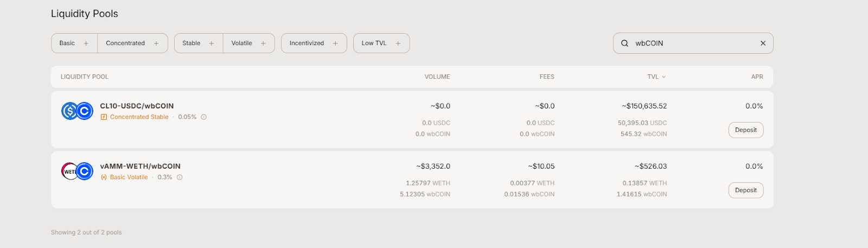
Task: Click the WETH/wbCOIN pool token icon
Action: pos(77,171)
